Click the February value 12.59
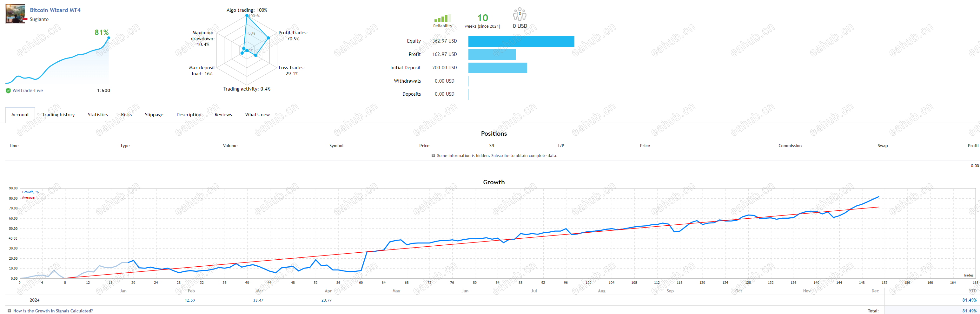The width and height of the screenshot is (980, 314). pyautogui.click(x=190, y=300)
